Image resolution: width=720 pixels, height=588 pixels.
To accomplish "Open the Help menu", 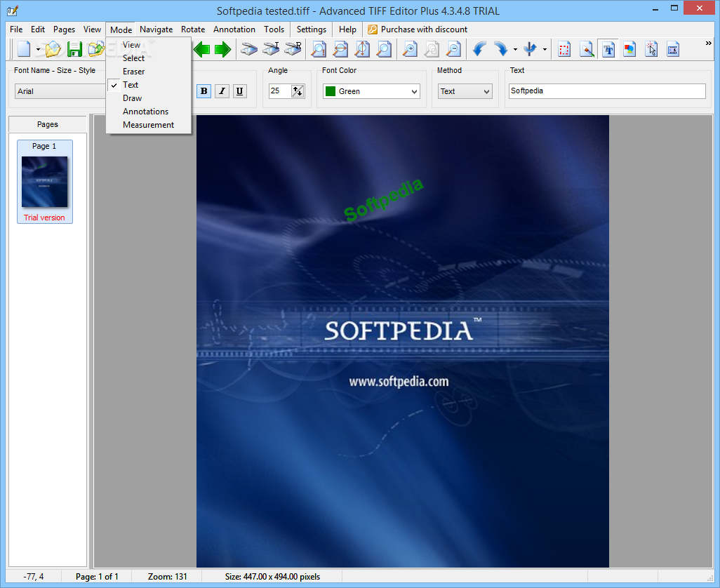I will 347,29.
